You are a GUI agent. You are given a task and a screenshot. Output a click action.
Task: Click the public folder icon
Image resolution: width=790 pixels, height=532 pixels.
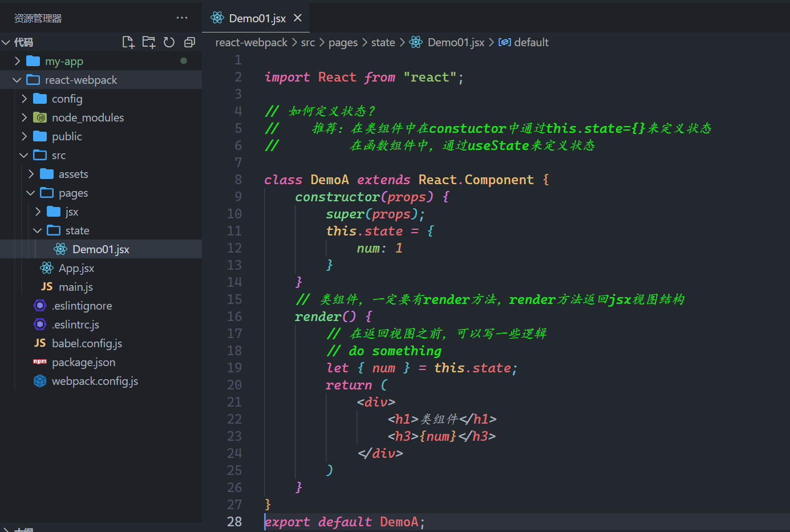[x=40, y=136]
